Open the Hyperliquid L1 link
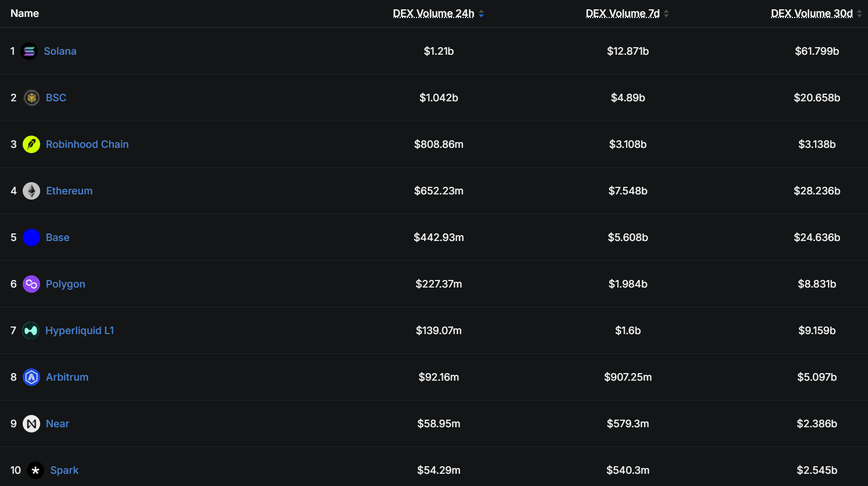 [x=80, y=331]
